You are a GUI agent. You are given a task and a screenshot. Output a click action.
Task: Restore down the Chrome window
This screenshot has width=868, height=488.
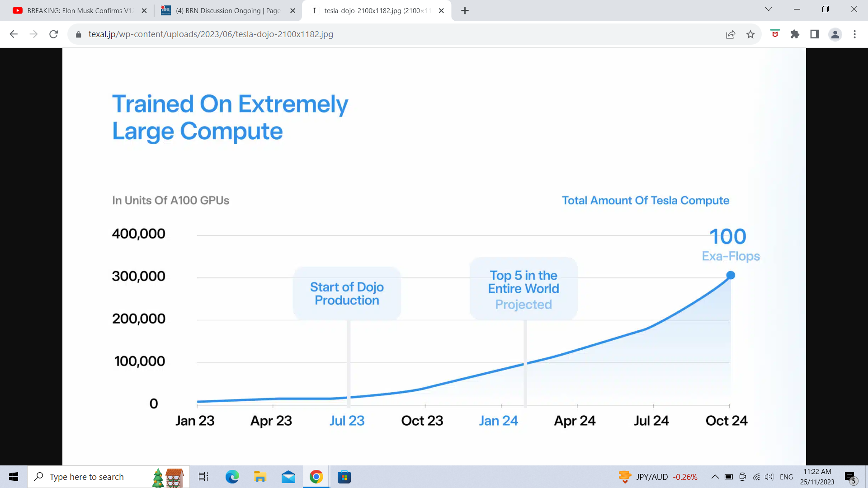[825, 9]
